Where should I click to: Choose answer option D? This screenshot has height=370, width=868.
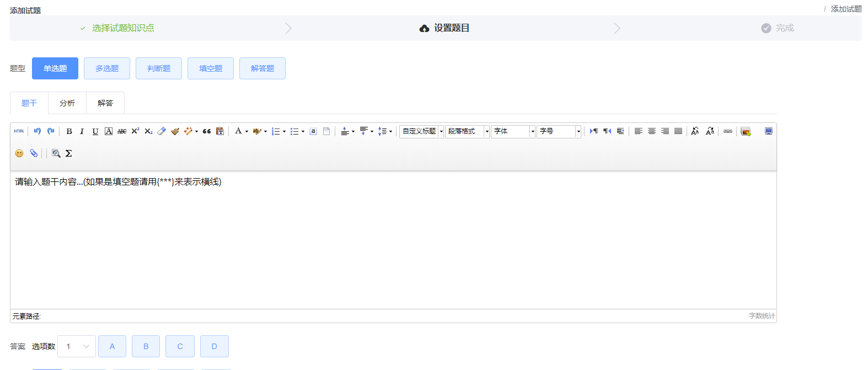pos(215,346)
